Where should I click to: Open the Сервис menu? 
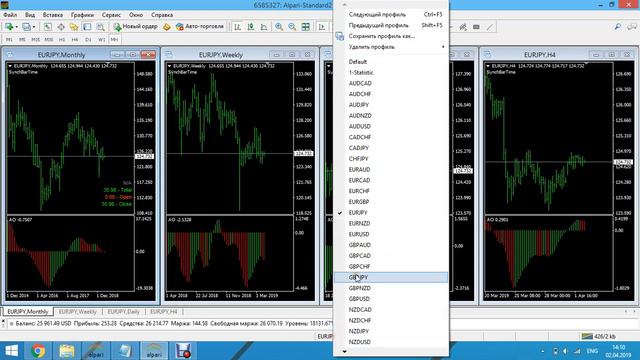111,15
